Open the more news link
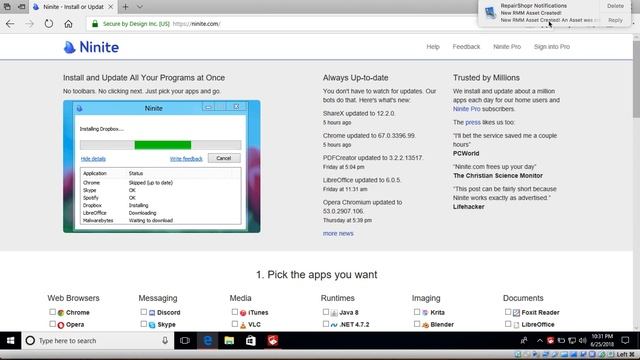Screen dimensions: 640x360 [x=338, y=233]
